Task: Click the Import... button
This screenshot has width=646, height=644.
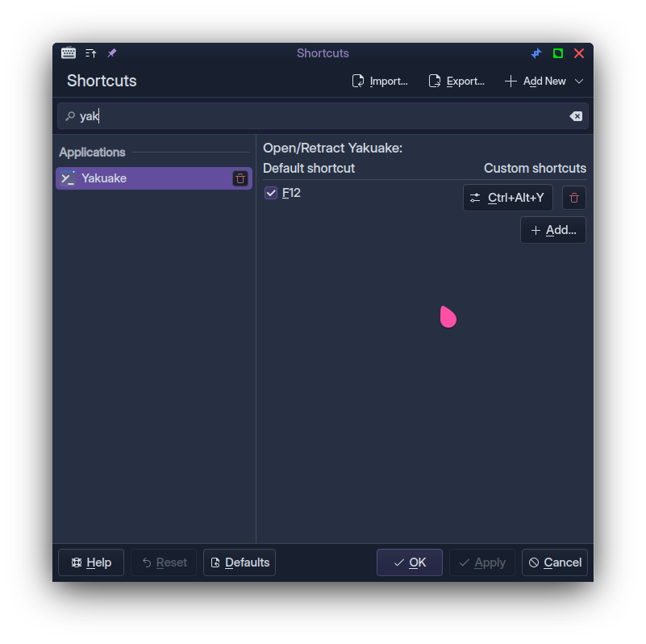Action: [380, 82]
